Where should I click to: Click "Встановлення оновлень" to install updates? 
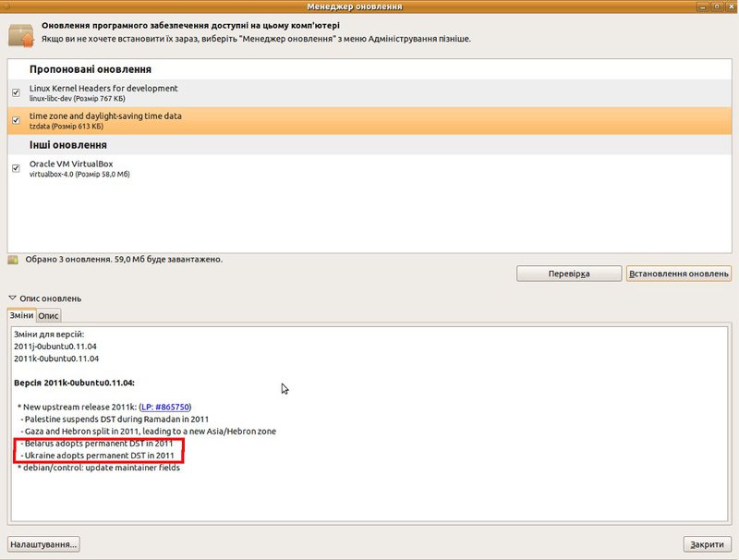tap(678, 274)
